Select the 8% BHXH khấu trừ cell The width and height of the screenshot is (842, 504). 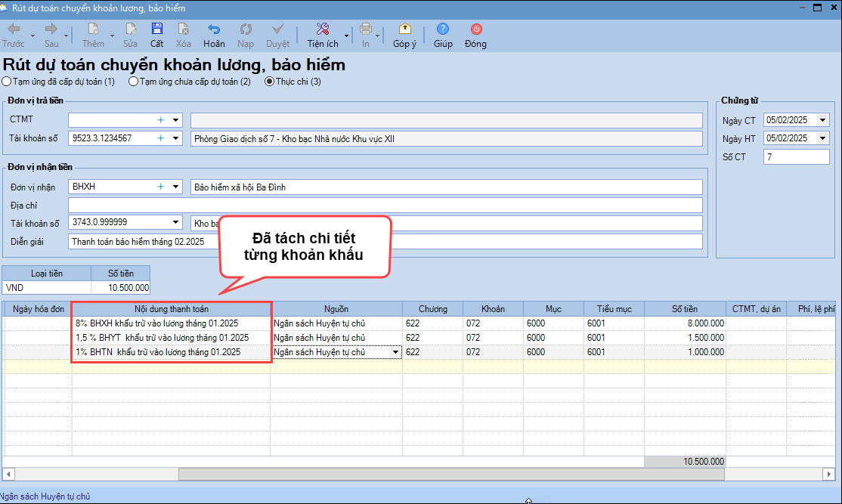(x=172, y=323)
